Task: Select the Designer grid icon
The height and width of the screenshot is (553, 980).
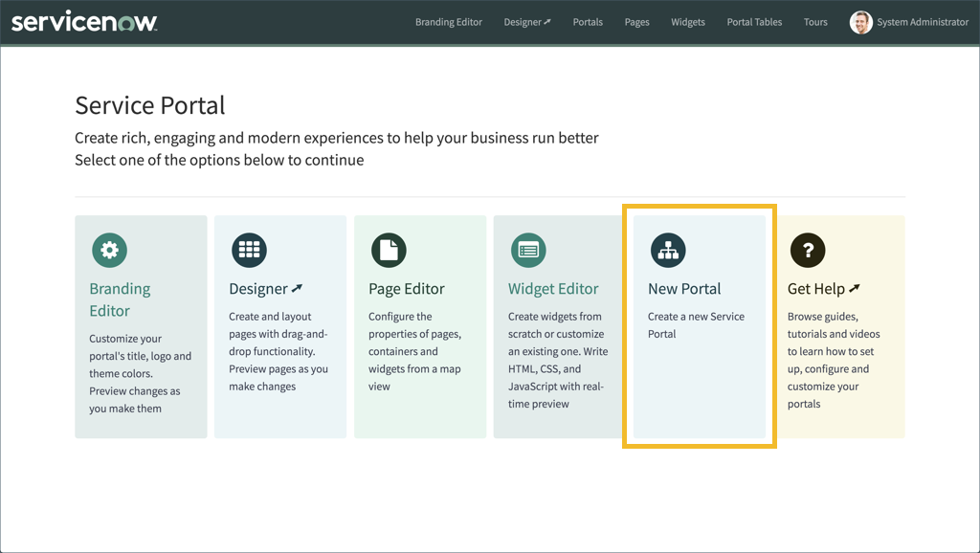Action: [249, 250]
